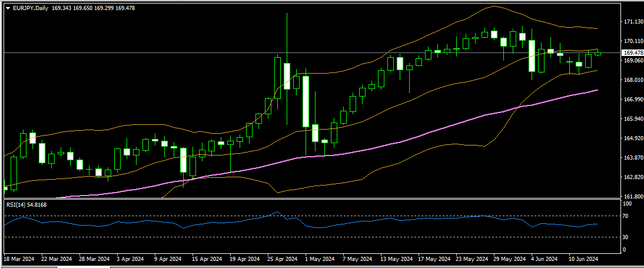The image size is (644, 268).
Task: Click the 164.920 price scale label
Action: [x=633, y=138]
